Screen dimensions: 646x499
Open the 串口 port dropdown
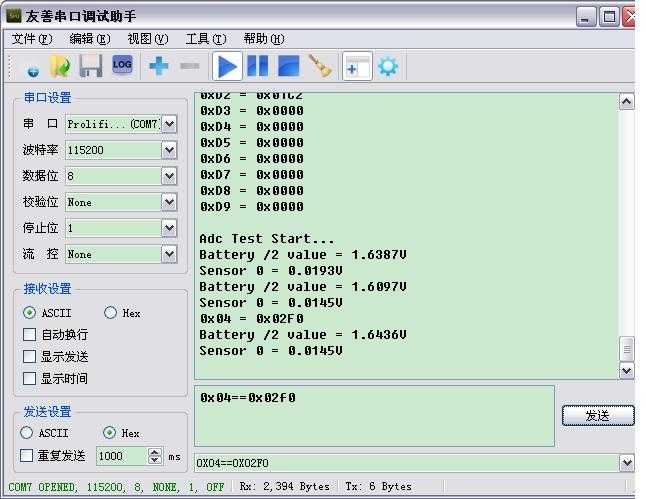pyautogui.click(x=169, y=124)
